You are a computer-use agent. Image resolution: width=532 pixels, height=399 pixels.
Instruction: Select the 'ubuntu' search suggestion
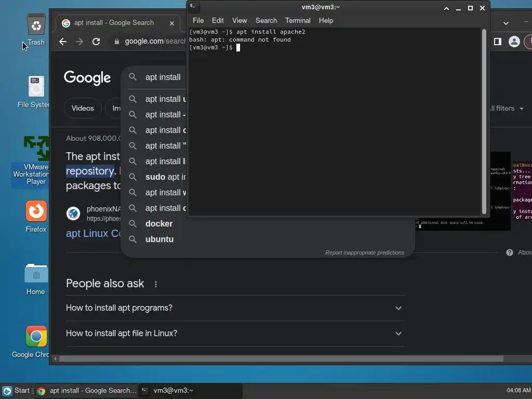click(159, 239)
